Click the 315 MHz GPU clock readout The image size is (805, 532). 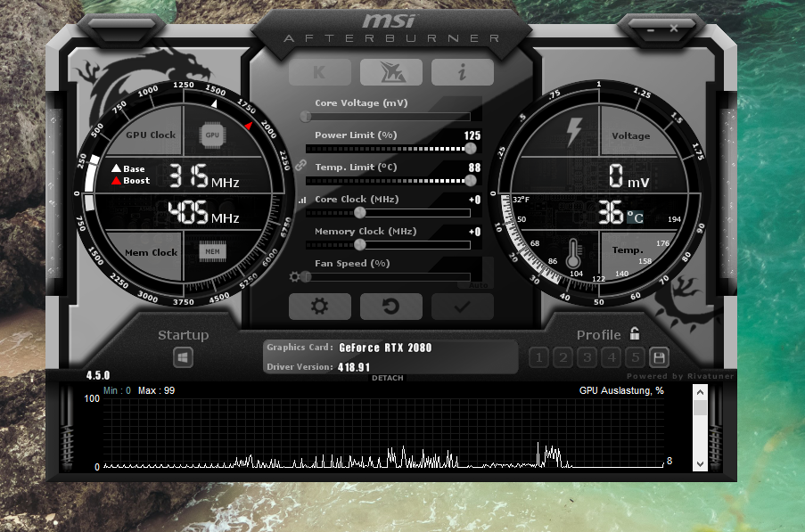coord(204,176)
